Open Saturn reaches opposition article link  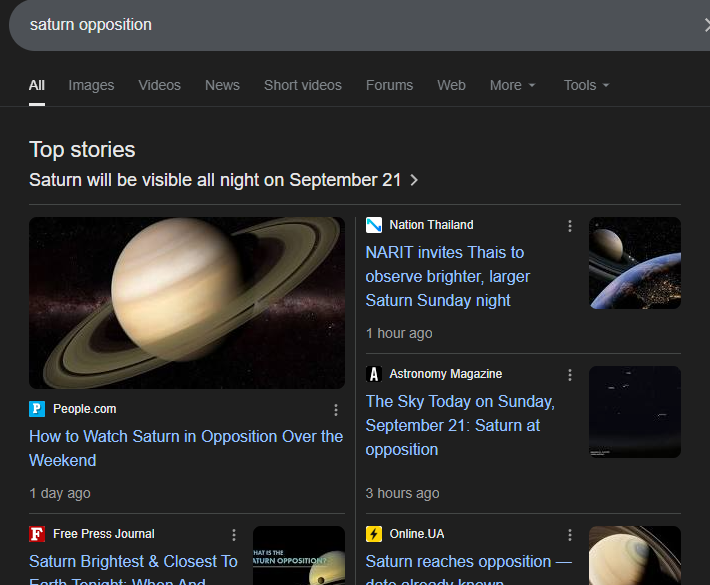point(469,568)
